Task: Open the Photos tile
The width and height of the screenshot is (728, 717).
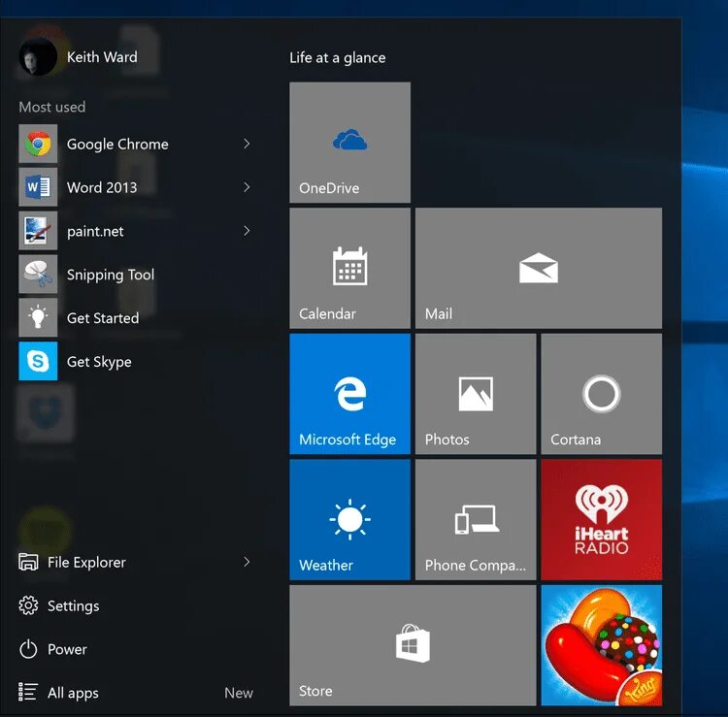Action: pyautogui.click(x=476, y=394)
